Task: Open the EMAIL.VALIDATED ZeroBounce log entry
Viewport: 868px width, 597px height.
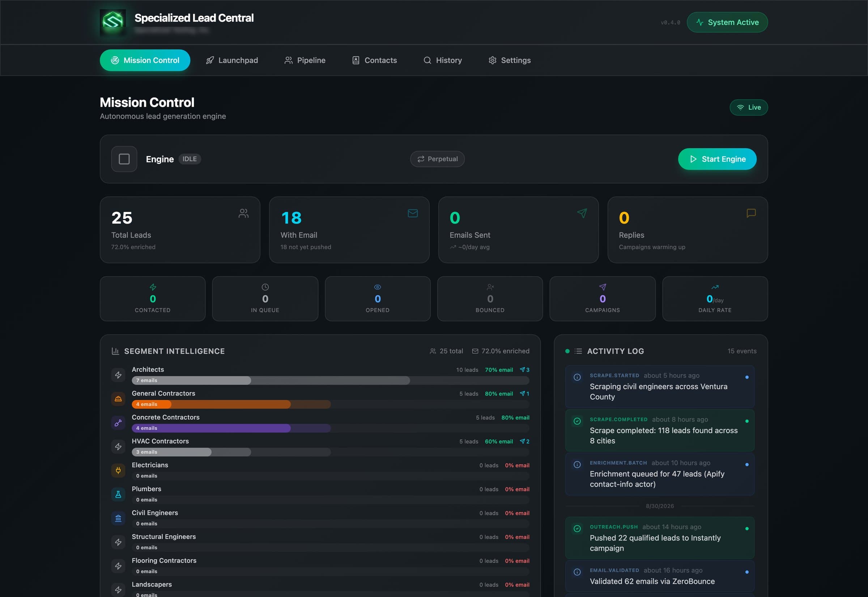Action: click(660, 576)
